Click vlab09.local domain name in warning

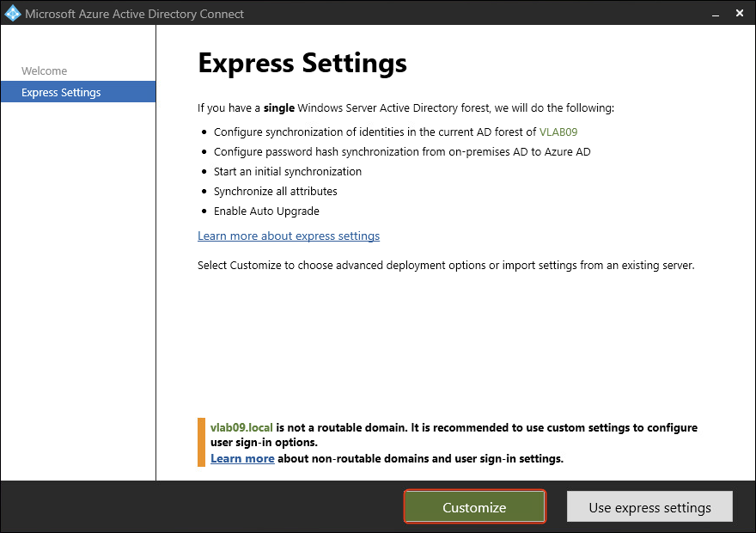click(x=241, y=427)
